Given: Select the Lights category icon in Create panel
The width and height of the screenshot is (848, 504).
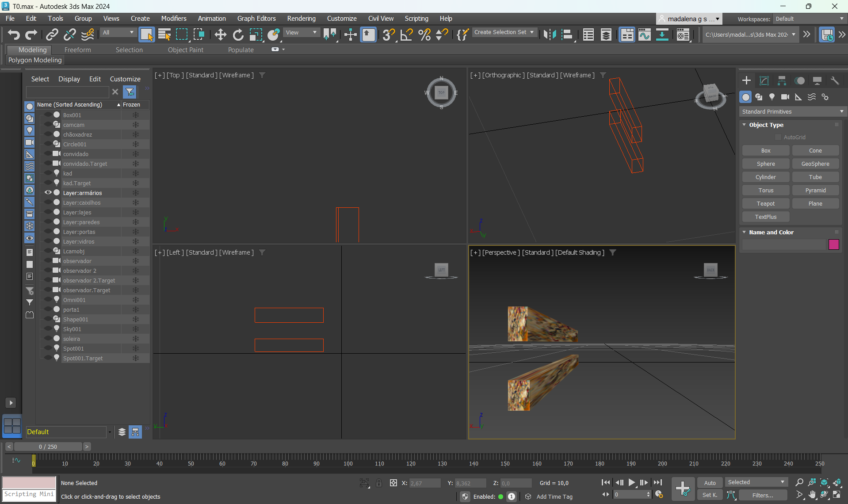Looking at the screenshot, I should coord(772,97).
